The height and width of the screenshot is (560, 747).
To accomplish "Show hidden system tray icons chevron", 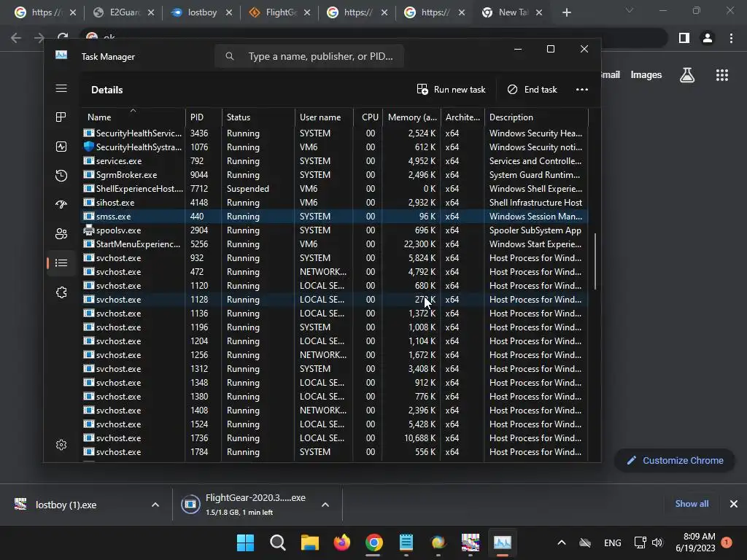I will coord(562,542).
